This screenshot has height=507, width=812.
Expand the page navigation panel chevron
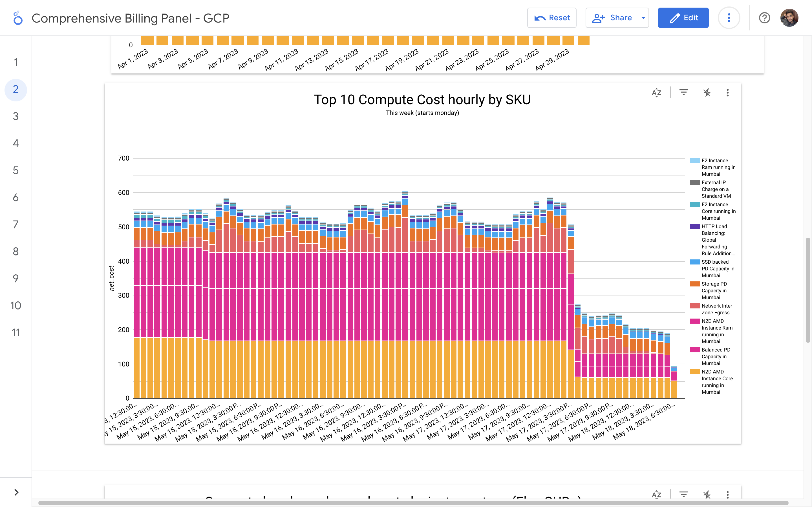tap(16, 492)
